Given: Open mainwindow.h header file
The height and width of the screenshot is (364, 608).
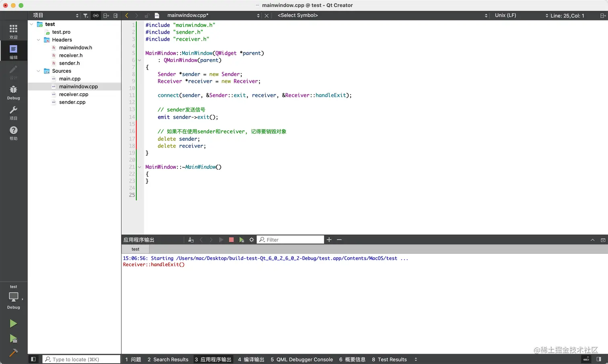Looking at the screenshot, I should (x=76, y=47).
